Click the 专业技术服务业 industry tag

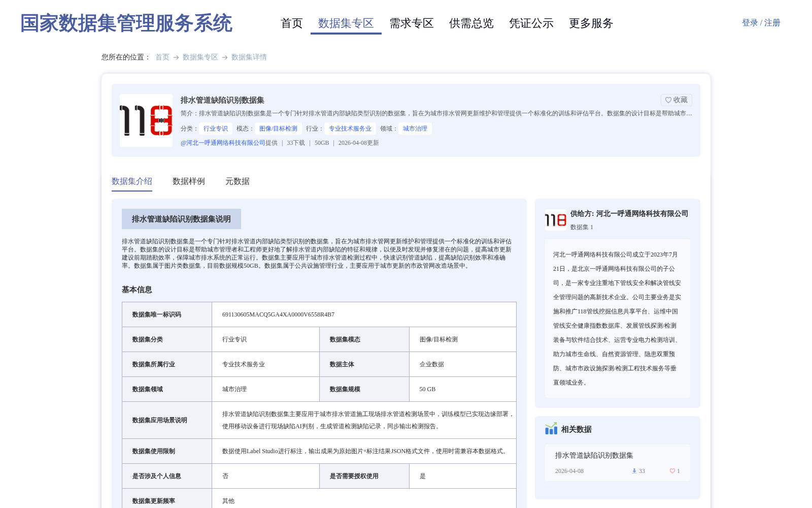[x=350, y=129]
